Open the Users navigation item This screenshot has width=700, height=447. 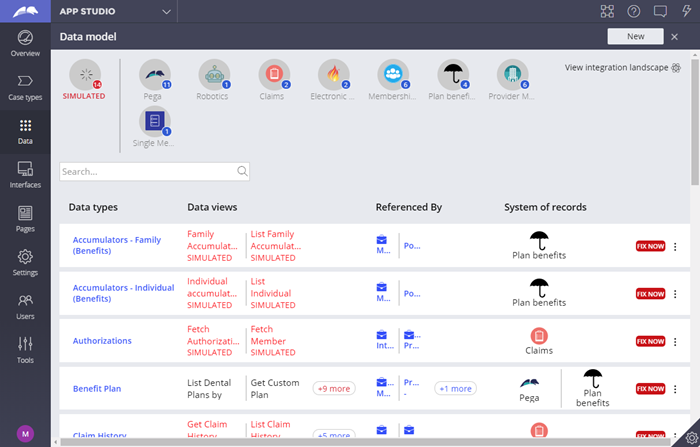(25, 306)
